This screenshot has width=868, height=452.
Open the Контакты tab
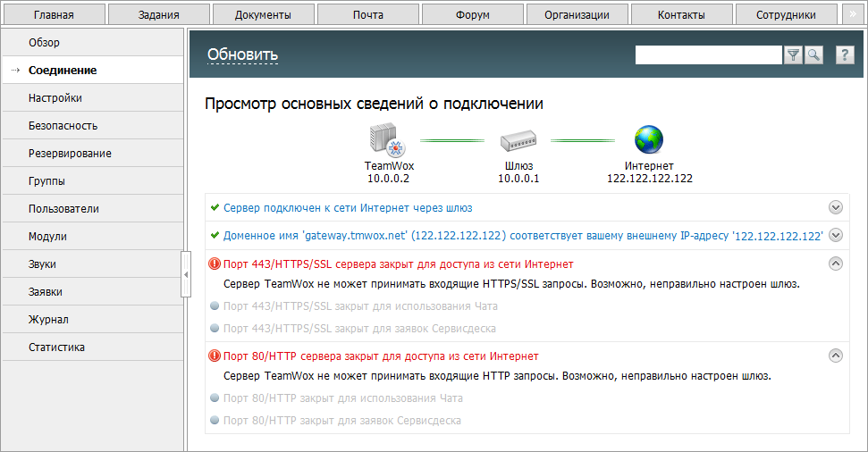(681, 15)
